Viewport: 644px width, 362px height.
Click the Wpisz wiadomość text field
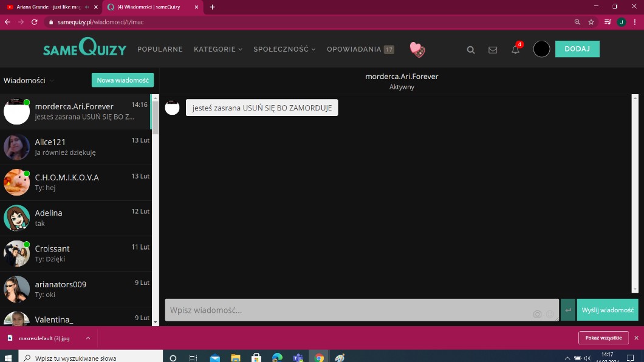pyautogui.click(x=346, y=310)
